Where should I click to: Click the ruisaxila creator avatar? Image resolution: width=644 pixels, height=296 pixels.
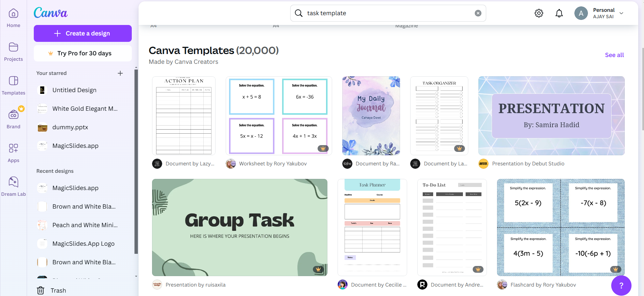157,285
